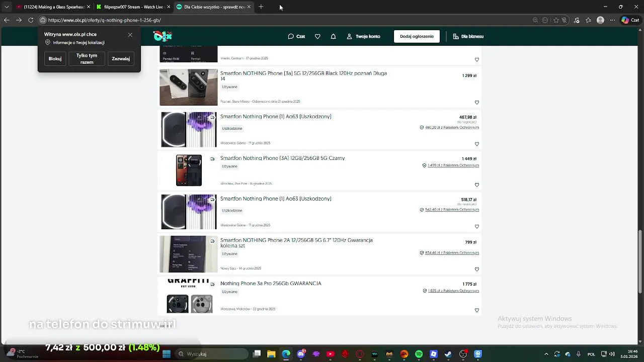
Task: Open the thumbnail of the 1 299 zł listing
Action: tap(189, 87)
